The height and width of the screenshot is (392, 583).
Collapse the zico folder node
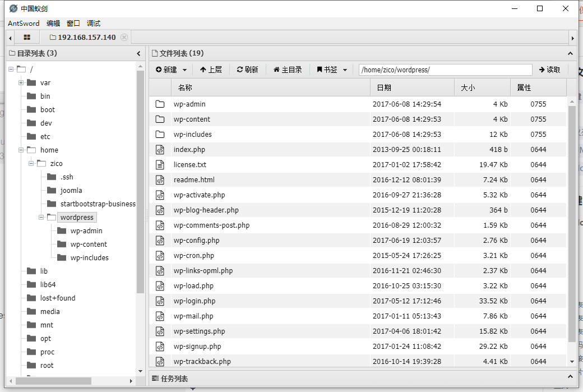(31, 163)
